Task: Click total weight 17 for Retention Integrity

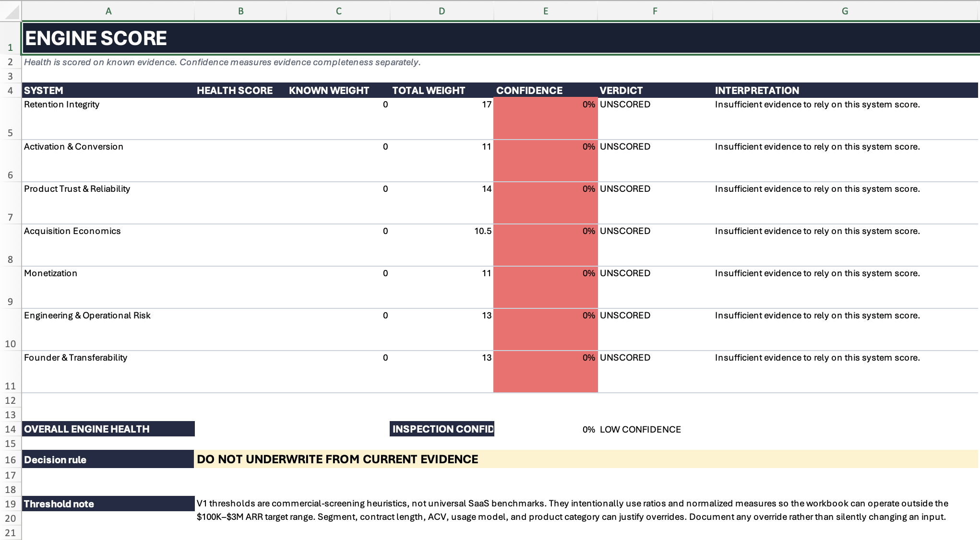Action: click(442, 118)
